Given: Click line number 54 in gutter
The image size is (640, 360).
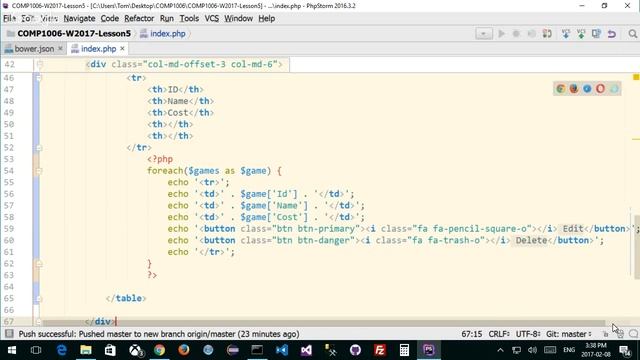Looking at the screenshot, I should tap(9, 171).
